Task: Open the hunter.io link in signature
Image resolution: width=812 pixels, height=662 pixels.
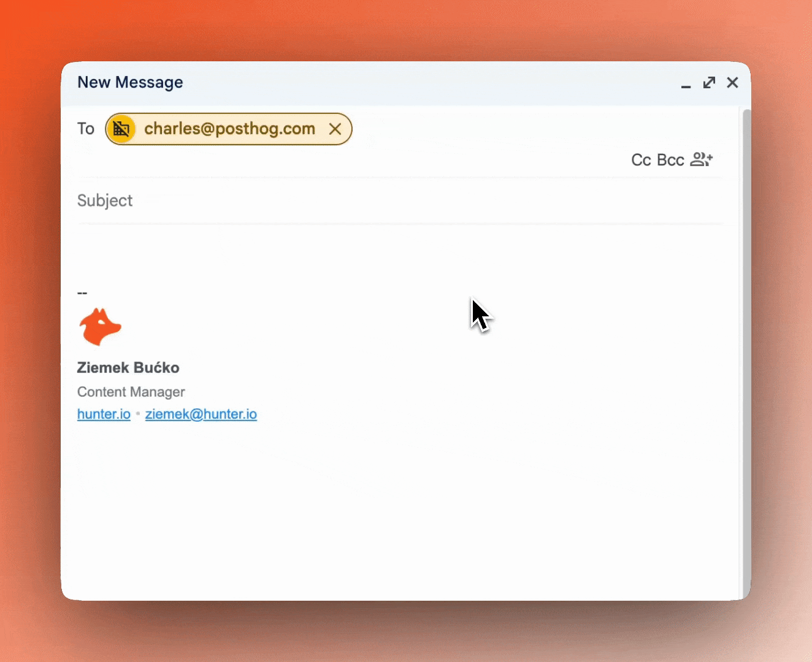Action: (x=104, y=414)
